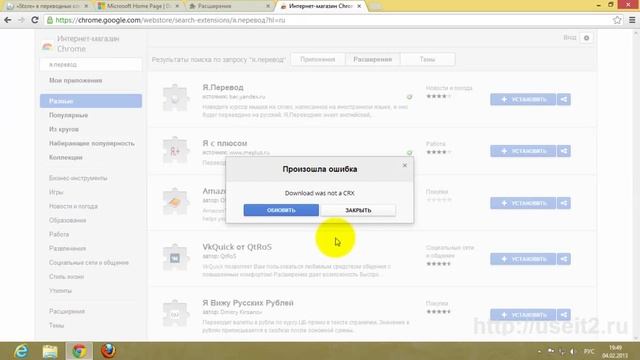640x360 pixels.
Task: Bookmark page with star icon
Action: 617,20
